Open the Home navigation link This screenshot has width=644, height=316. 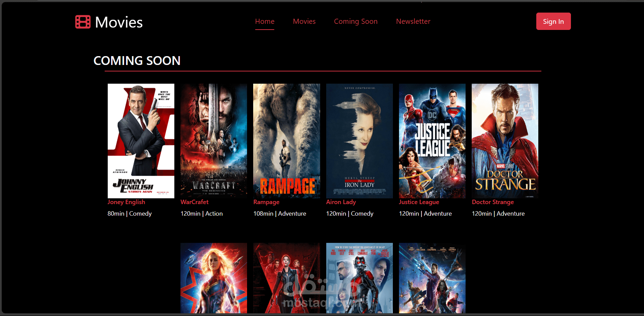(265, 21)
